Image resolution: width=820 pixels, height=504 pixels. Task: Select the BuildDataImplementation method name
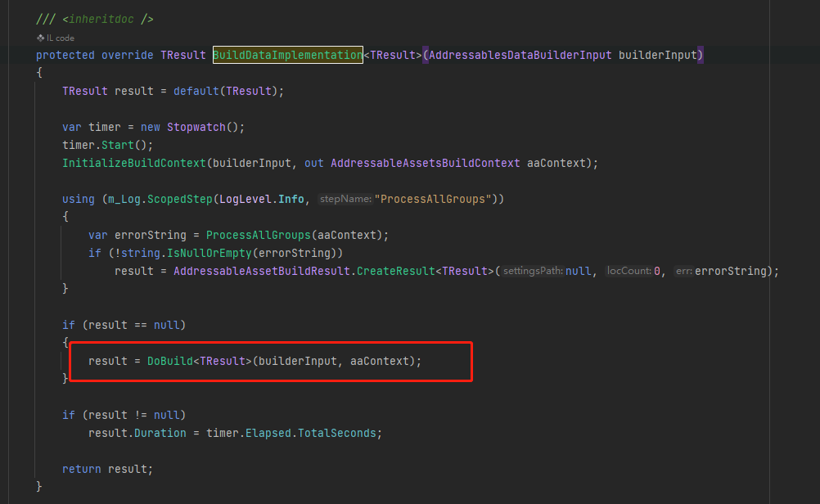tap(287, 55)
